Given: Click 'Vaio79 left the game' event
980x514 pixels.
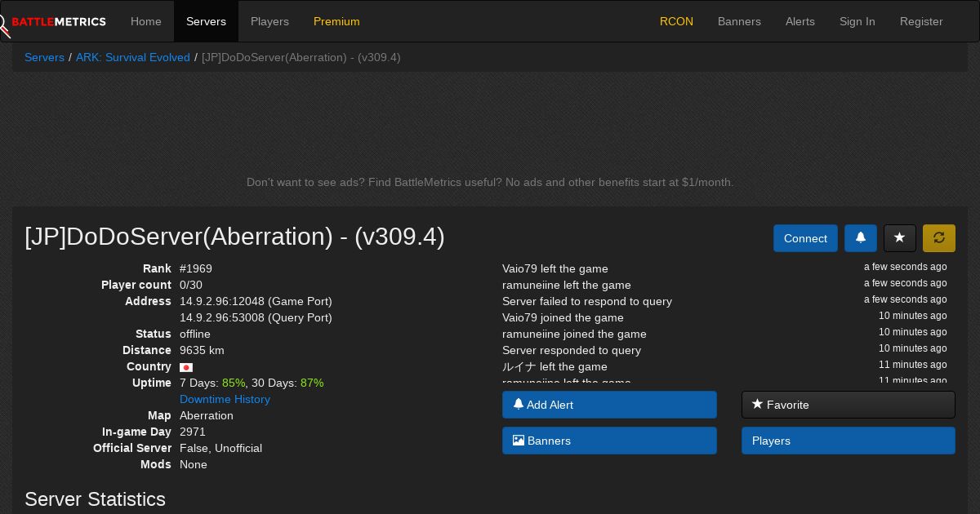Looking at the screenshot, I should (555, 268).
